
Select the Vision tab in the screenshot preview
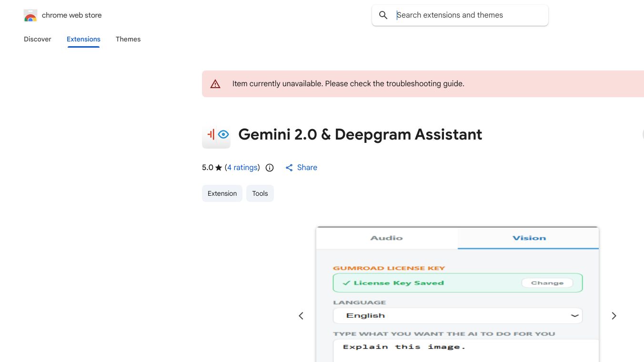(x=528, y=238)
